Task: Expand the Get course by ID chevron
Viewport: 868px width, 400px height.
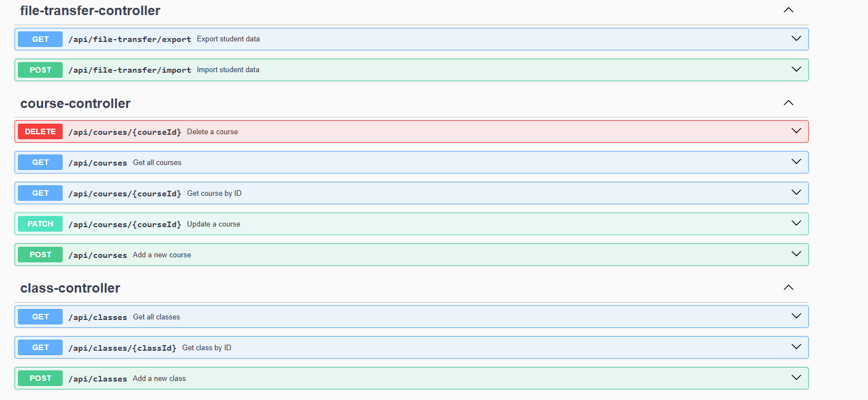Action: tap(796, 192)
